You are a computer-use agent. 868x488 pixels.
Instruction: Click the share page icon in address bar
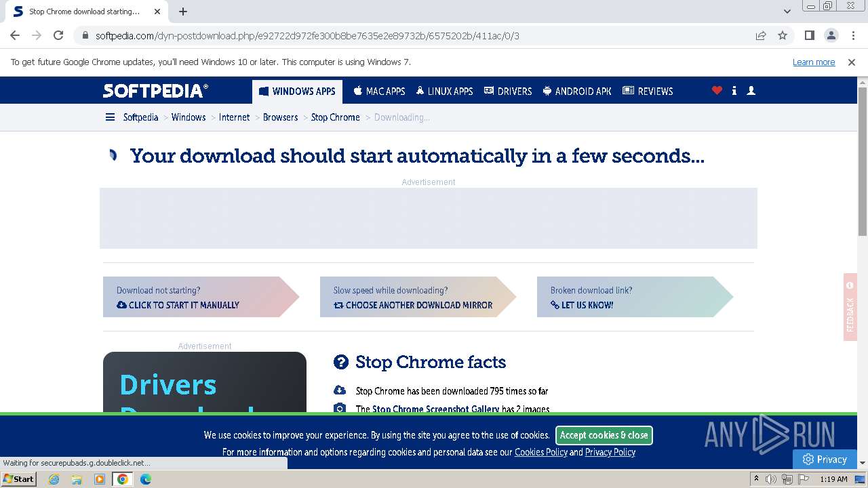761,35
